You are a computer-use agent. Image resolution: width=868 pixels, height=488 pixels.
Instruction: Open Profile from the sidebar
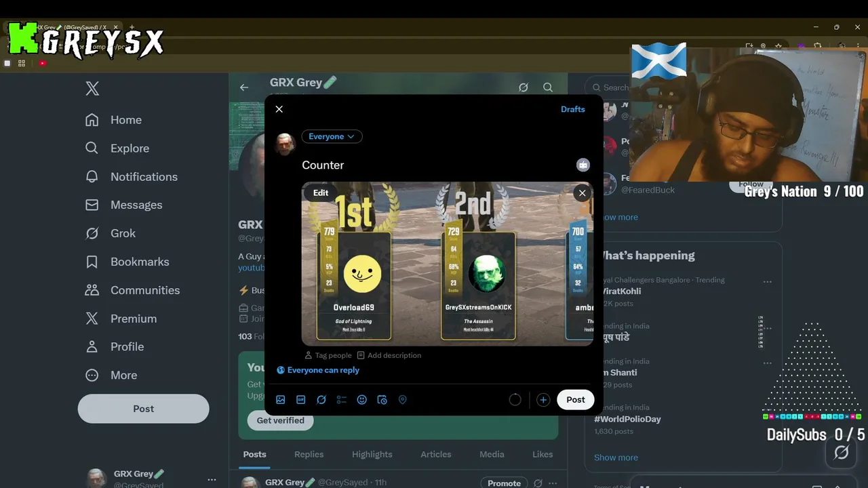pos(114,346)
